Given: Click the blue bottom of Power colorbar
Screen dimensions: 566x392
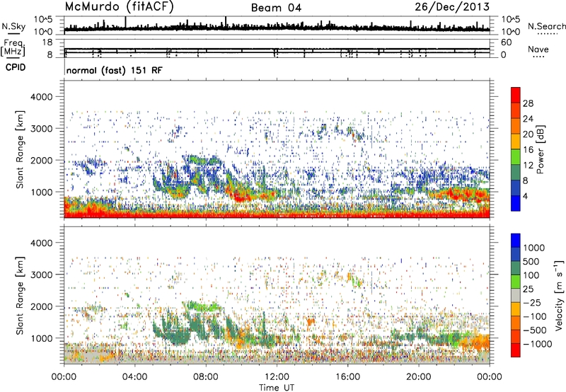Looking at the screenshot, I should (x=516, y=203).
